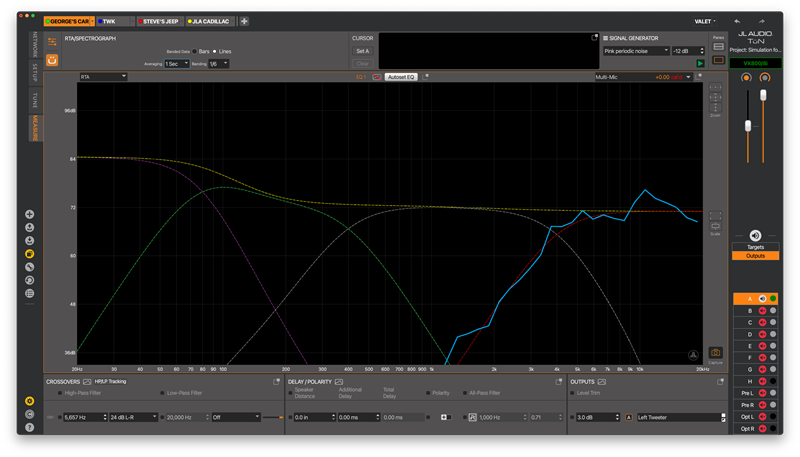Expand the 24 dB L-R slope dropdown
This screenshot has height=457, width=800.
134,417
